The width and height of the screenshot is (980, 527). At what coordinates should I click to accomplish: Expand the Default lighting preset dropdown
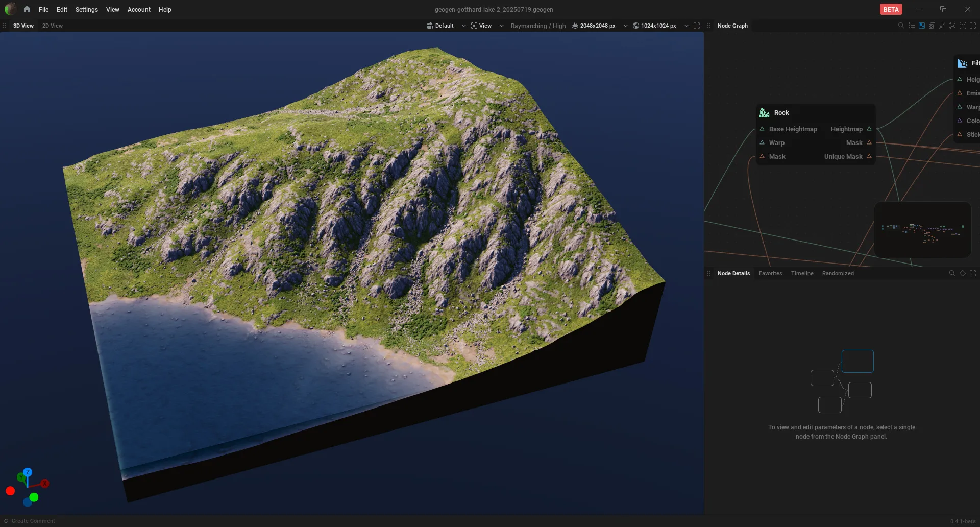pos(463,26)
